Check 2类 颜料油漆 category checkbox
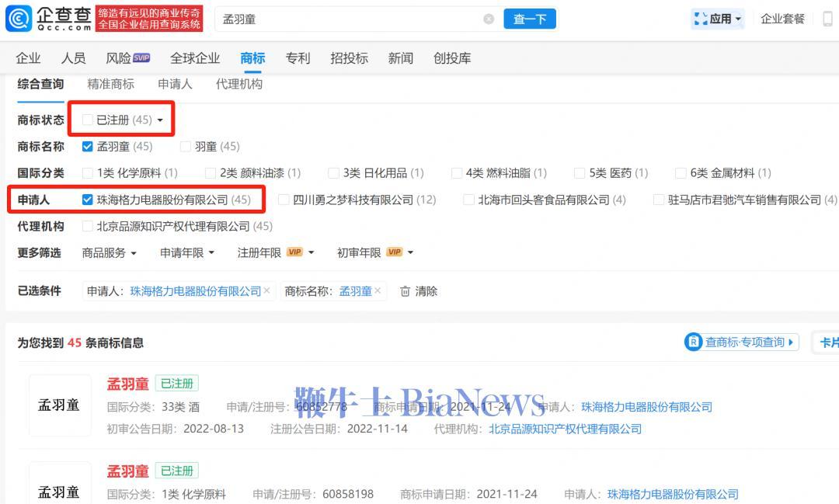This screenshot has width=839, height=504. click(x=211, y=173)
